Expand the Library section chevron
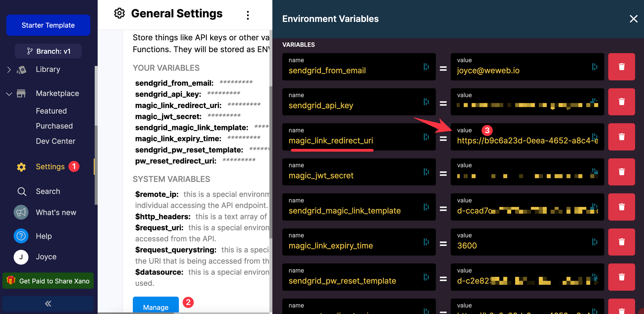 [x=9, y=69]
